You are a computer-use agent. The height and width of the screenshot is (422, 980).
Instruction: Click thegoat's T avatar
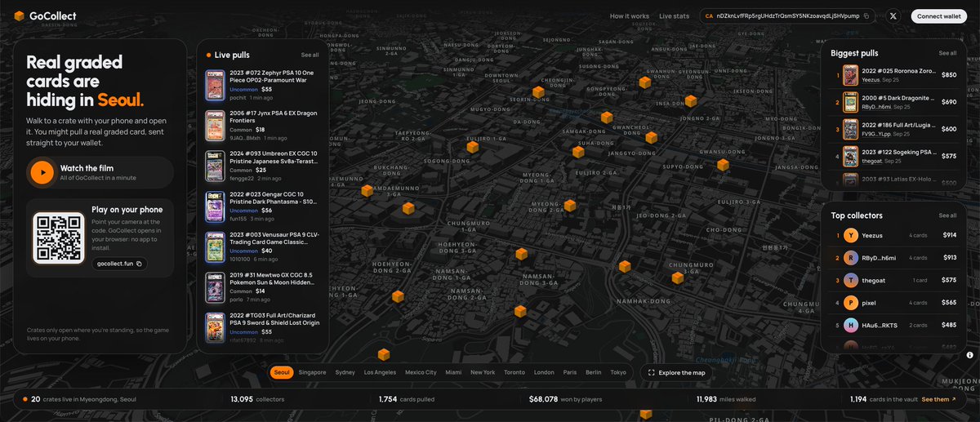pos(851,280)
